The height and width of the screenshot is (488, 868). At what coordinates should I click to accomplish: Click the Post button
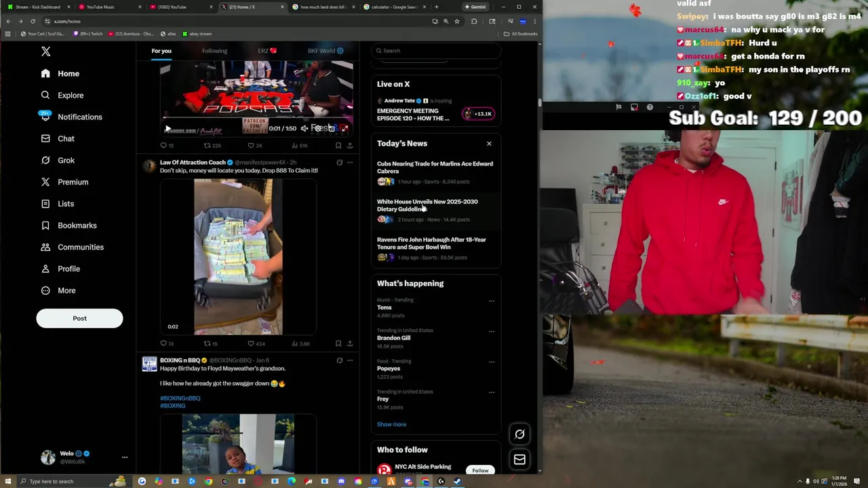pyautogui.click(x=79, y=318)
